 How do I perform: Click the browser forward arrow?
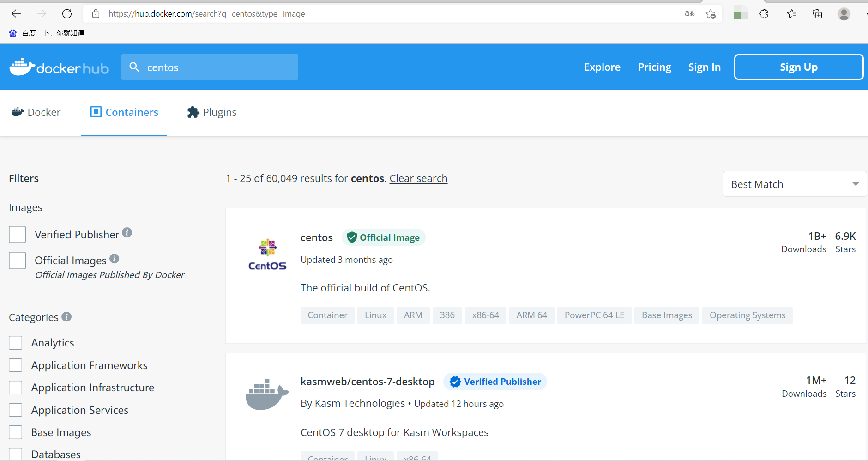(42, 14)
